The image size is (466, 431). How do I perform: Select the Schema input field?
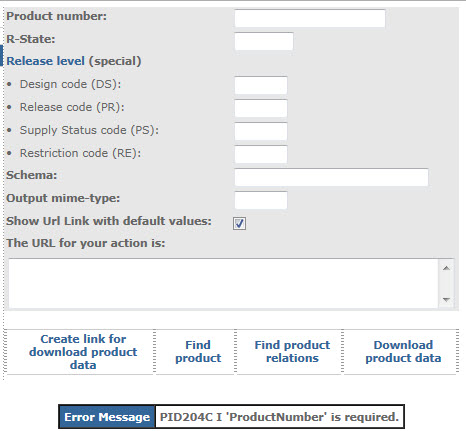point(331,177)
